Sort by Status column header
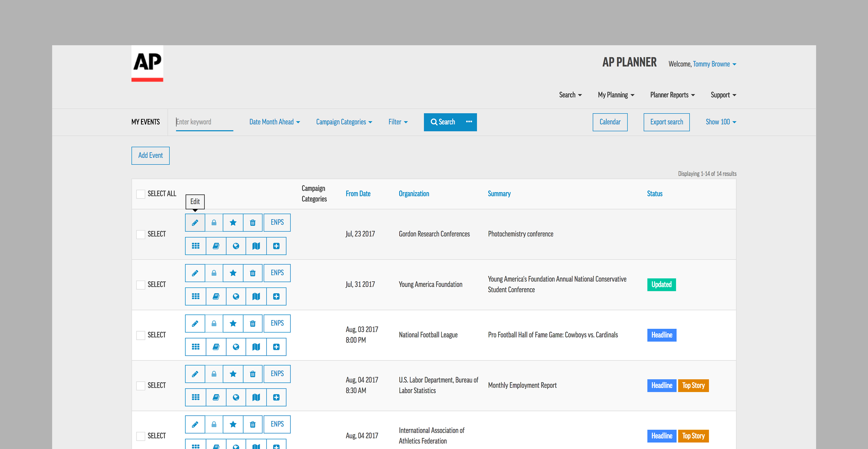Image resolution: width=868 pixels, height=449 pixels. (654, 194)
